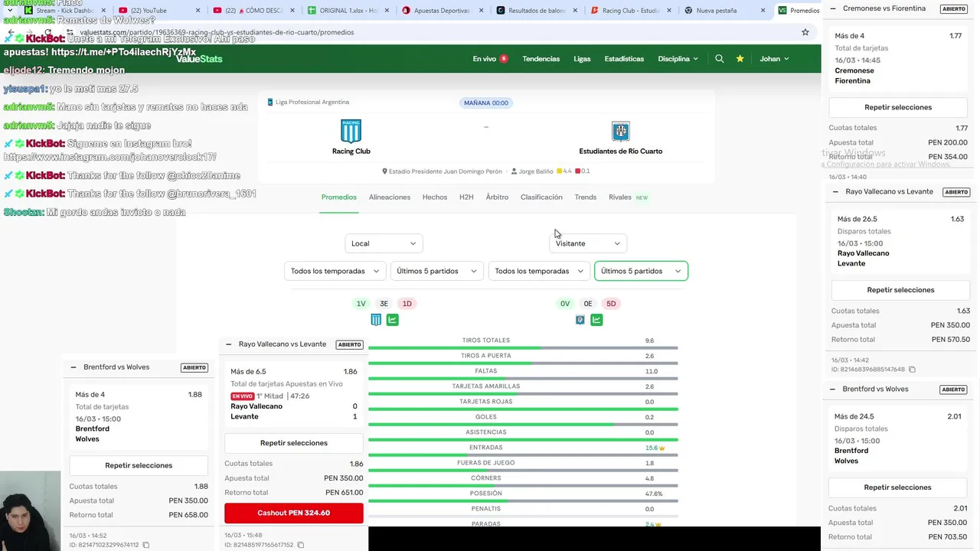Click the Estudiantes 5D losses pill
The width and height of the screenshot is (980, 551).
pos(611,304)
